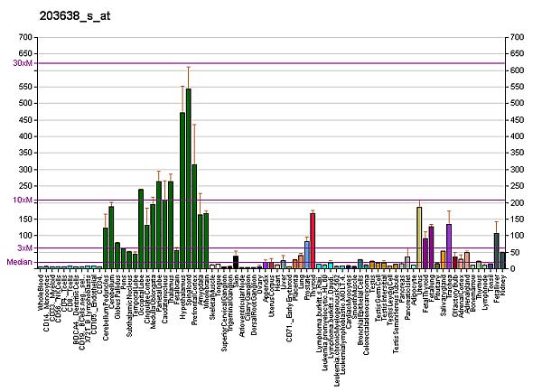Click the tallest green bar in the chart
542x392 pixels.
click(188, 179)
